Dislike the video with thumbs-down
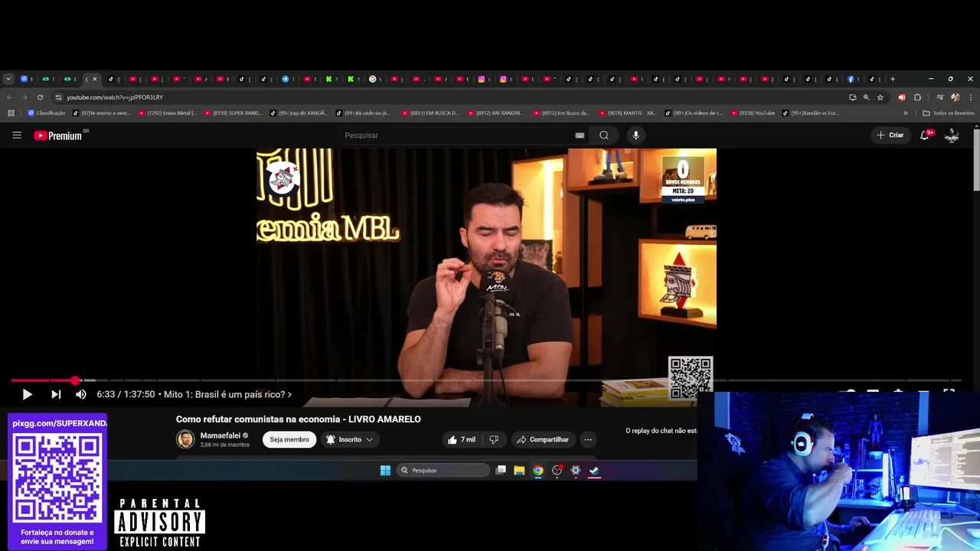This screenshot has height=551, width=980. [494, 439]
